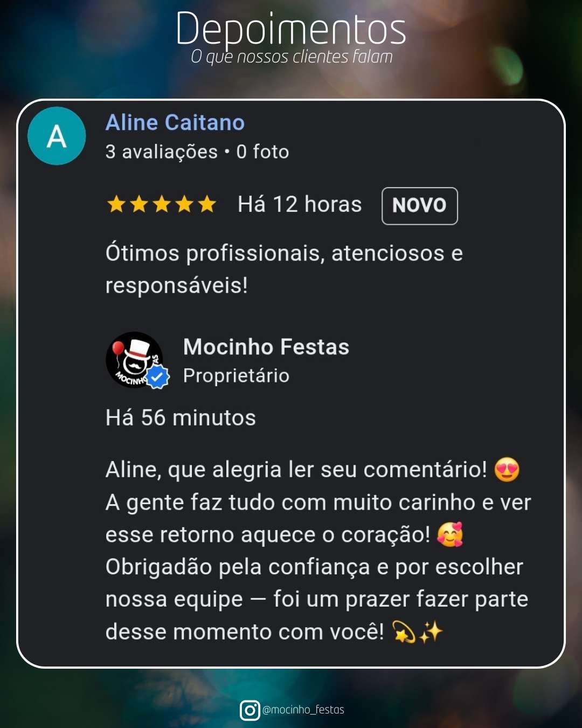The image size is (582, 728).
Task: Click the teal 'A' avatar circle
Action: 57,136
